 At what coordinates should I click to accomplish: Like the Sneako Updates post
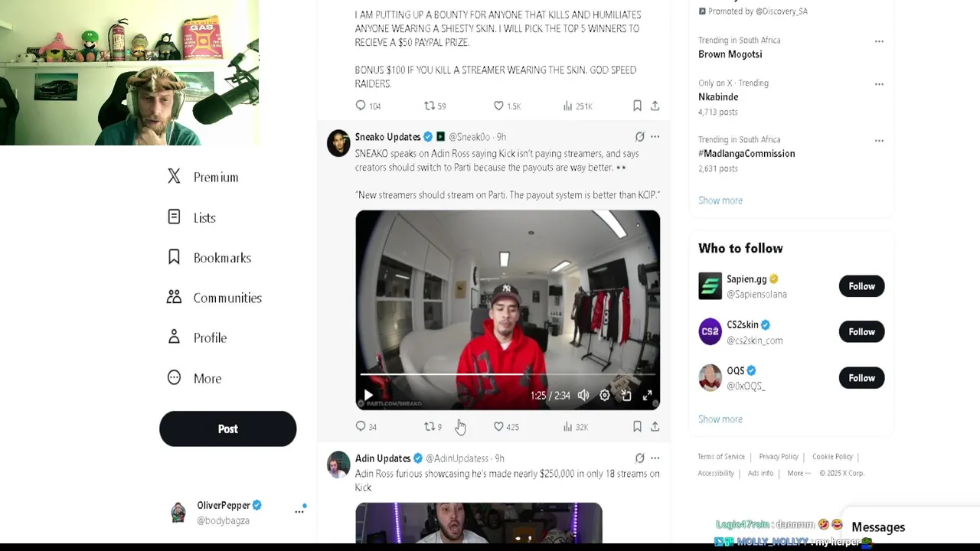click(x=506, y=427)
